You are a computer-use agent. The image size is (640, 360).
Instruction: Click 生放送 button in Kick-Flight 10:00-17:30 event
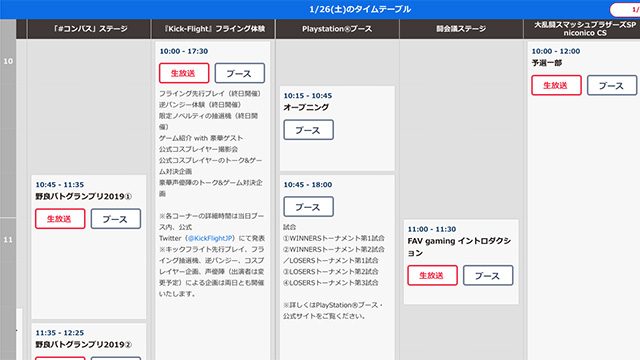pyautogui.click(x=184, y=73)
